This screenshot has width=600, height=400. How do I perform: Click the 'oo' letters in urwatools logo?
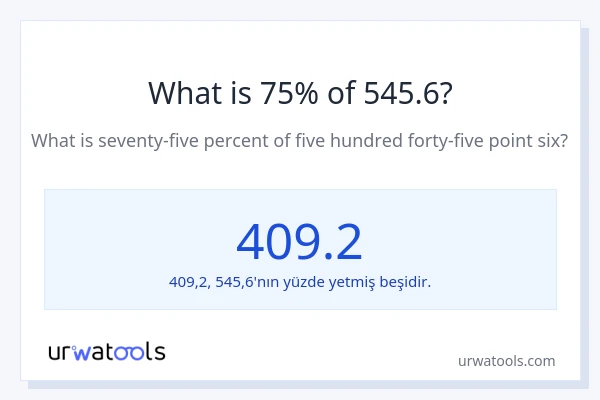click(133, 352)
